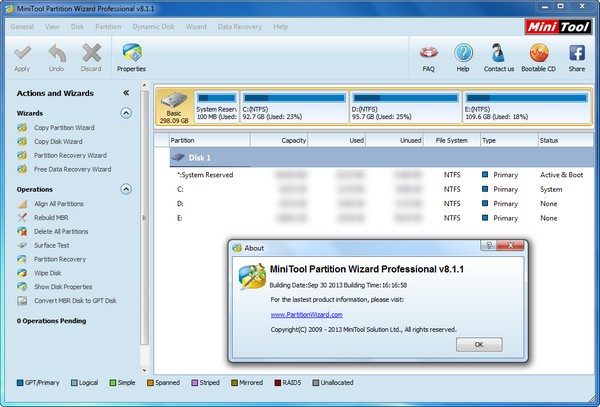This screenshot has width=600, height=407.
Task: Collapse the Actions and Wizards panel
Action: [126, 93]
